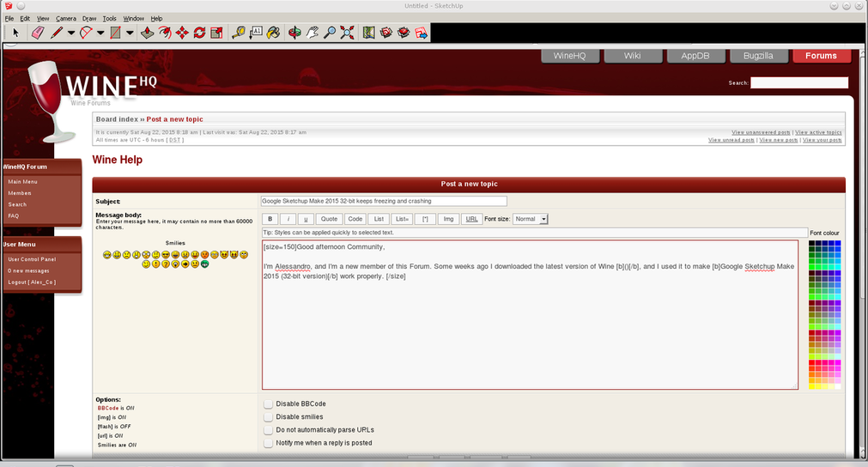The height and width of the screenshot is (467, 868).
Task: Insert the green Mr. Green smiley
Action: 205,264
